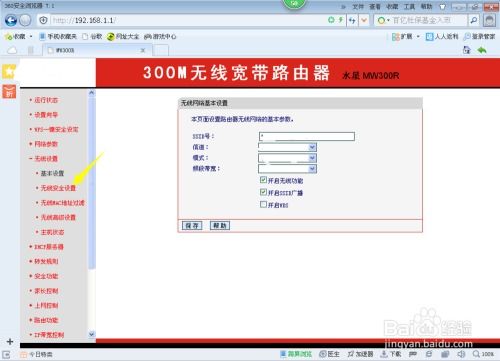Click the plus icon at sidebar bottom
The height and width of the screenshot is (361, 500).
point(10,342)
